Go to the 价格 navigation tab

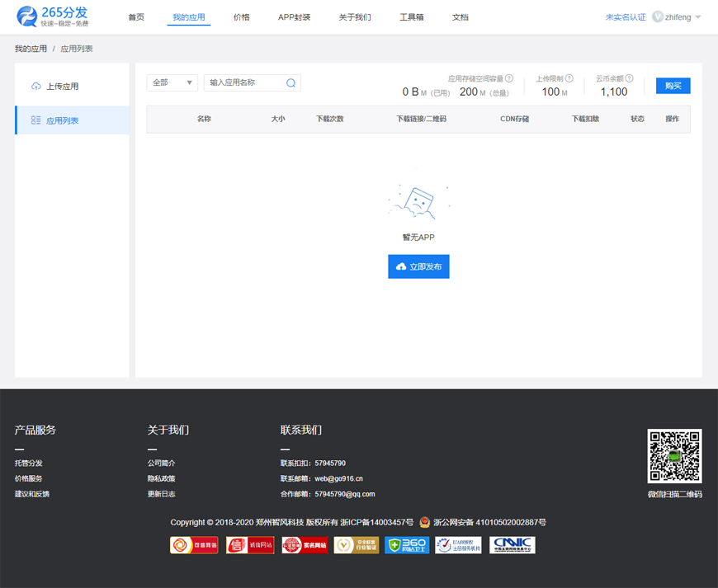[242, 17]
